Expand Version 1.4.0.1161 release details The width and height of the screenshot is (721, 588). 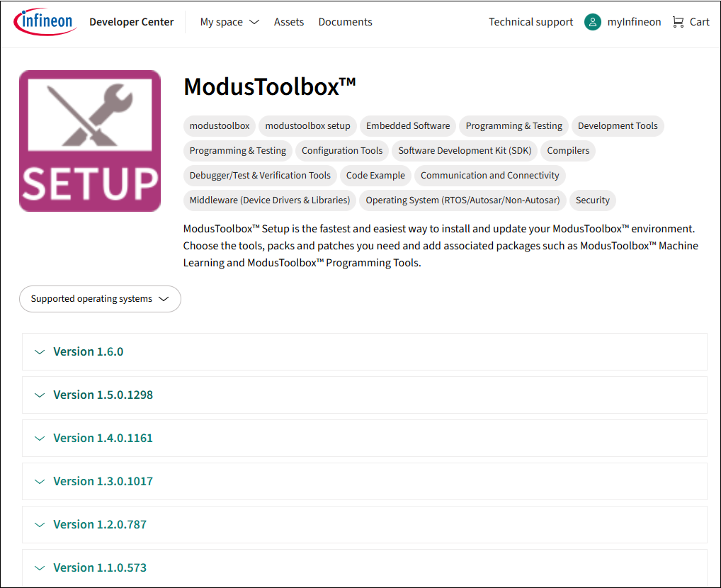103,439
